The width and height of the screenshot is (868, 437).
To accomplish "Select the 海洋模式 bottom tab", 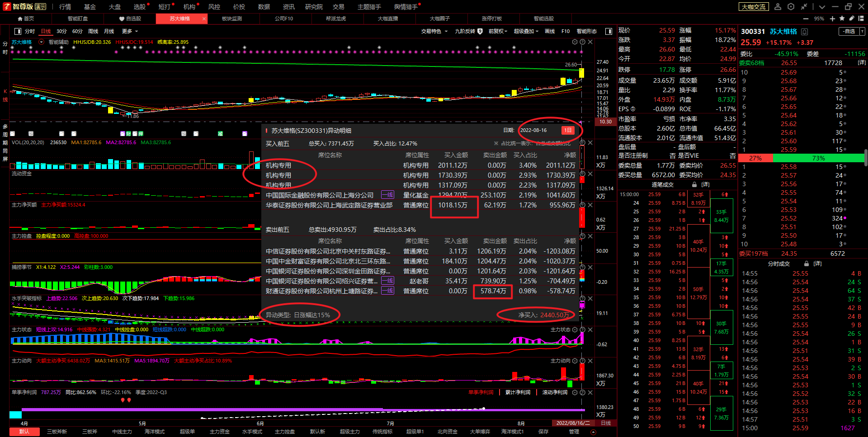I will pos(155,432).
